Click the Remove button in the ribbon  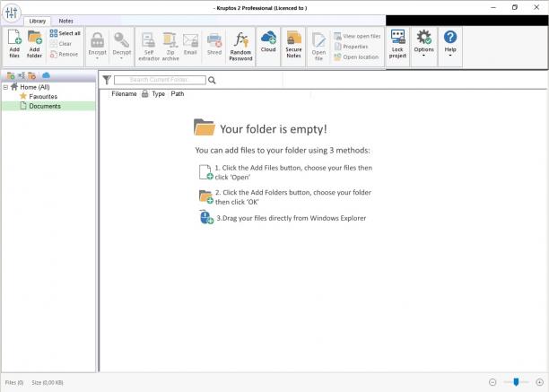(64, 54)
